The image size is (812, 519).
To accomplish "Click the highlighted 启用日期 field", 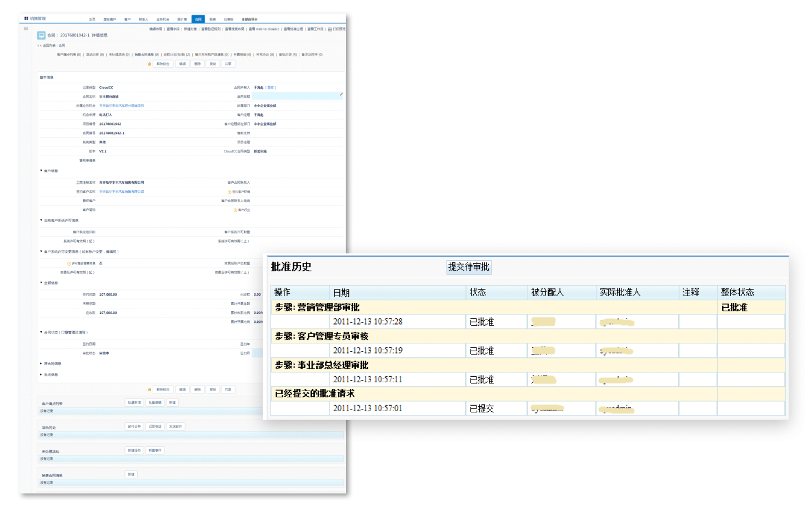I will tap(298, 96).
